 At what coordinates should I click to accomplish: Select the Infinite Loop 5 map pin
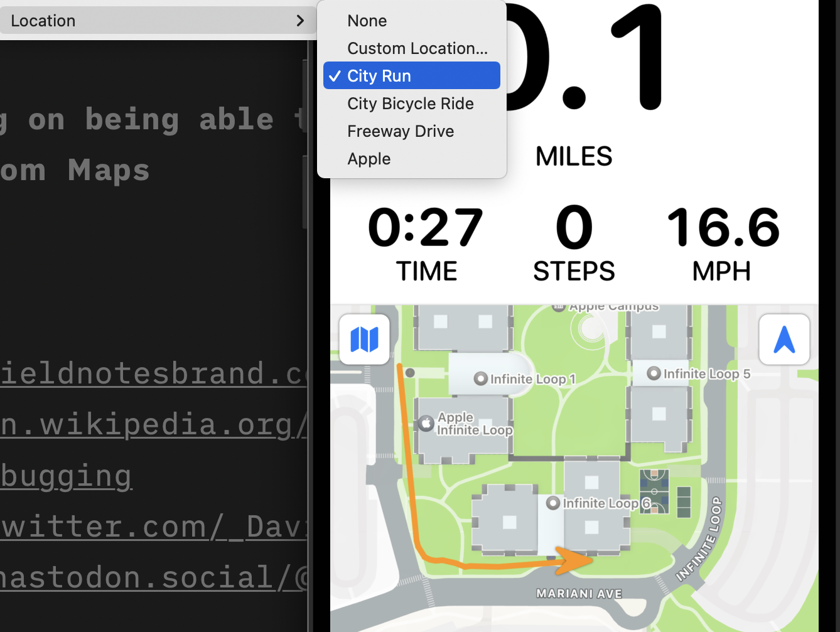point(654,374)
